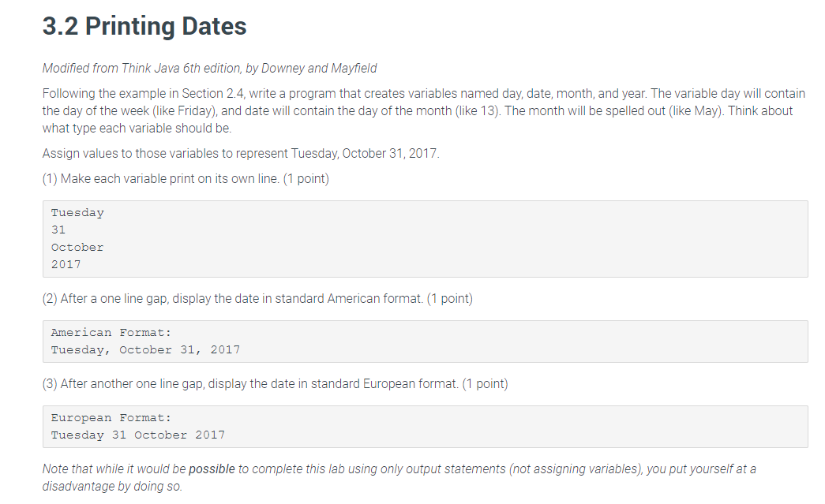Click the 'European Format:' code line

coord(111,418)
